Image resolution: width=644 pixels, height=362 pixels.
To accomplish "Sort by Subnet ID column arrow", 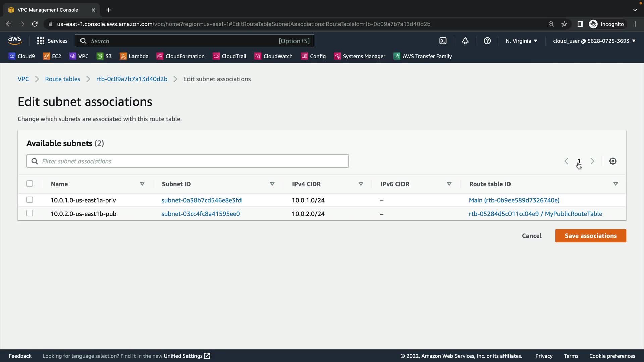I will pyautogui.click(x=272, y=184).
